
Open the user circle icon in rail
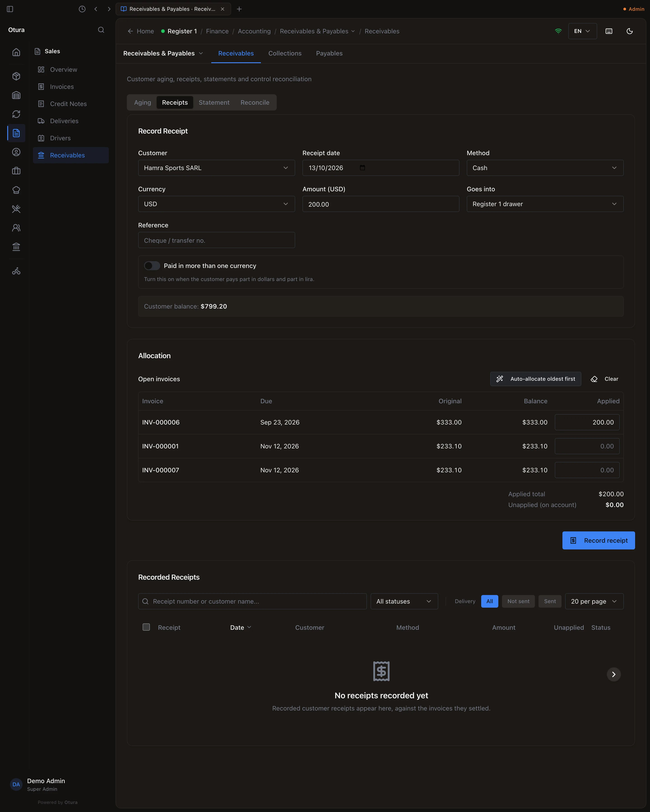(16, 152)
